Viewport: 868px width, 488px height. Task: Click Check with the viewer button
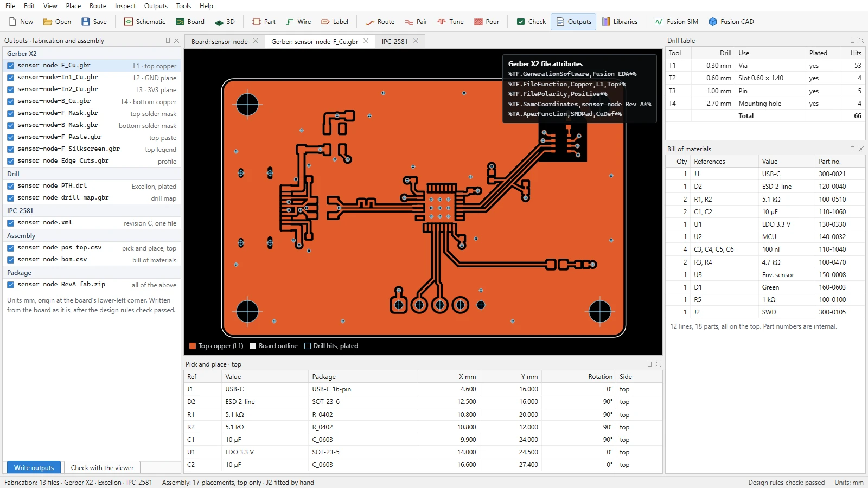(102, 468)
